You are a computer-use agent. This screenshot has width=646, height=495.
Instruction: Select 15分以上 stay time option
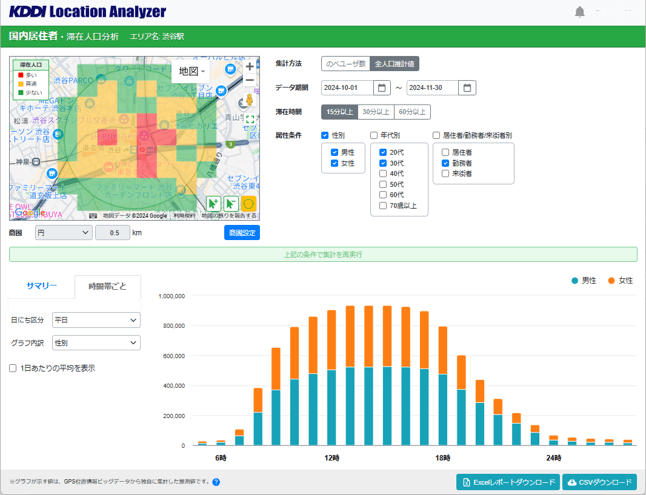(x=339, y=112)
